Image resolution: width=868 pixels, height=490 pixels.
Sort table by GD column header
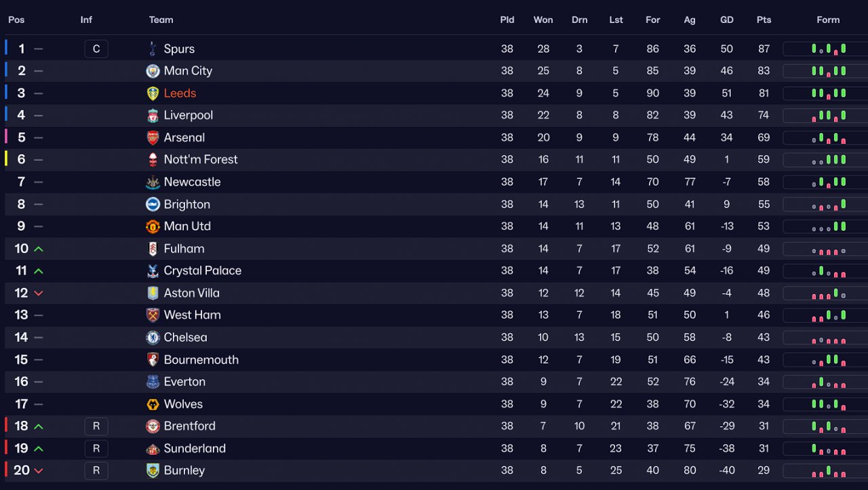726,20
